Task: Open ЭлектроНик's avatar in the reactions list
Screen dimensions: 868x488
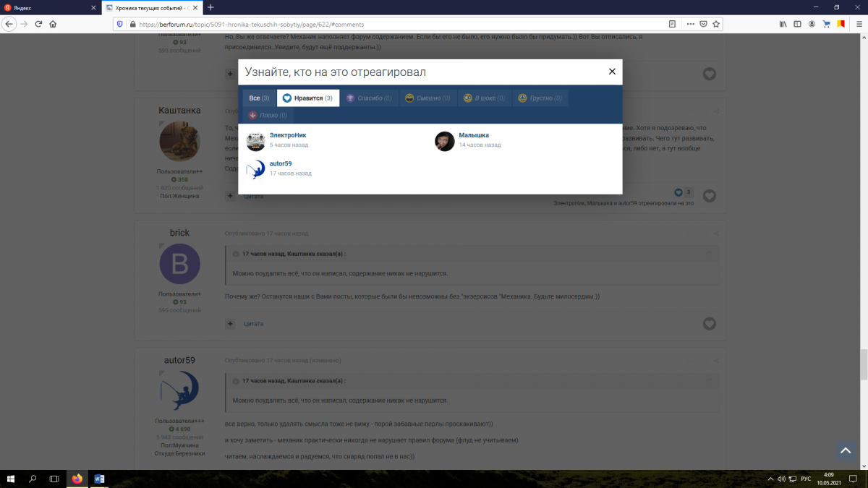Action: pyautogui.click(x=255, y=142)
